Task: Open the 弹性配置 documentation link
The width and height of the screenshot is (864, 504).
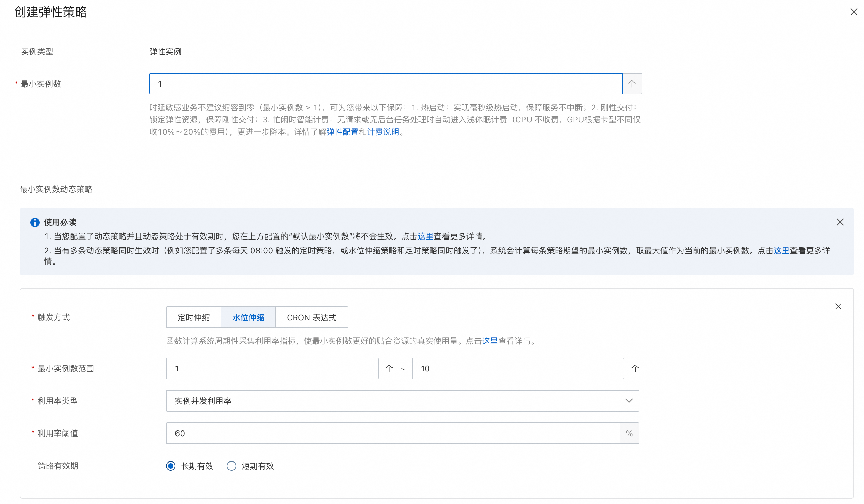Action: click(x=342, y=132)
